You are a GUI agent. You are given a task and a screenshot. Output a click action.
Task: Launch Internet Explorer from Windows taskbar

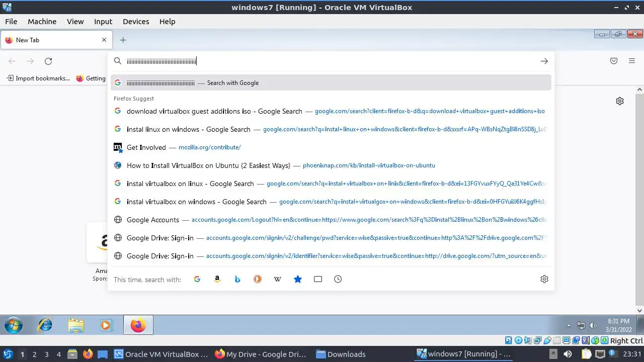click(x=45, y=325)
